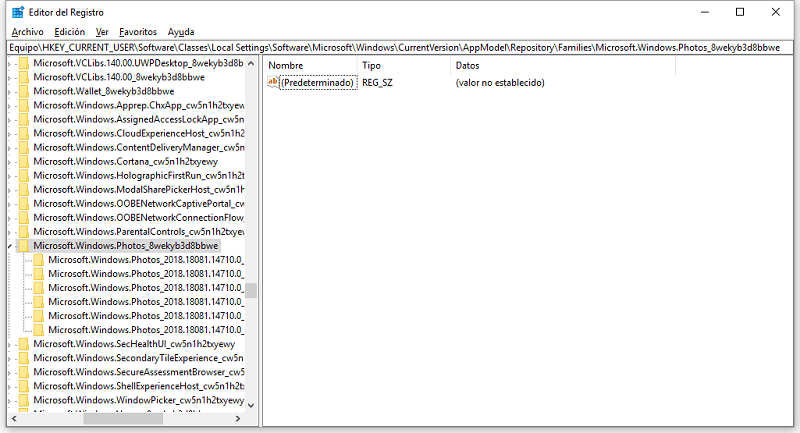Viewport: 800px width, 433px height.
Task: Click folder icon of Microsoft.VCLibs.140.00_8wekyb3d8bbwe
Action: (23, 77)
